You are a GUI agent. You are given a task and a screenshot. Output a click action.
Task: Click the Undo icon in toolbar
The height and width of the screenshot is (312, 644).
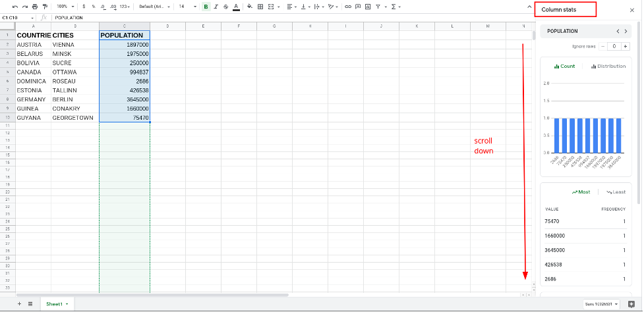tap(15, 7)
